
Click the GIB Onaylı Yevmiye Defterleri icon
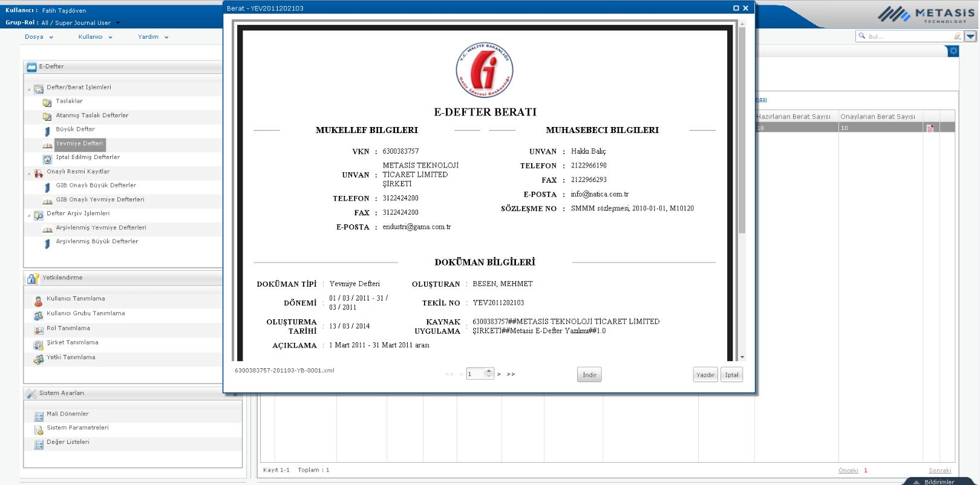pos(47,201)
